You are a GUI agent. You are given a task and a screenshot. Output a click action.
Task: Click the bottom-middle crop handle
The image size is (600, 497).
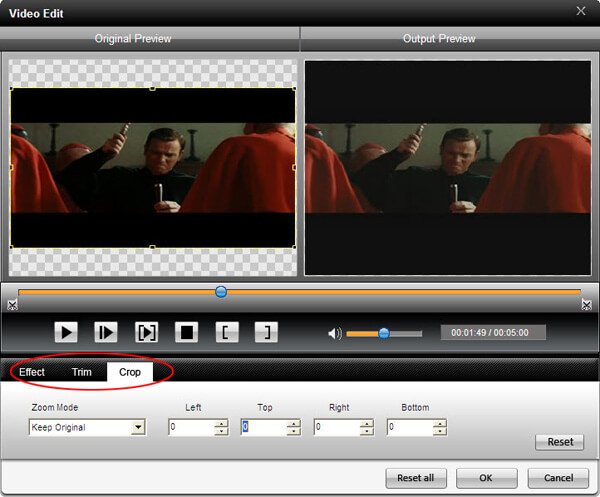click(x=152, y=247)
